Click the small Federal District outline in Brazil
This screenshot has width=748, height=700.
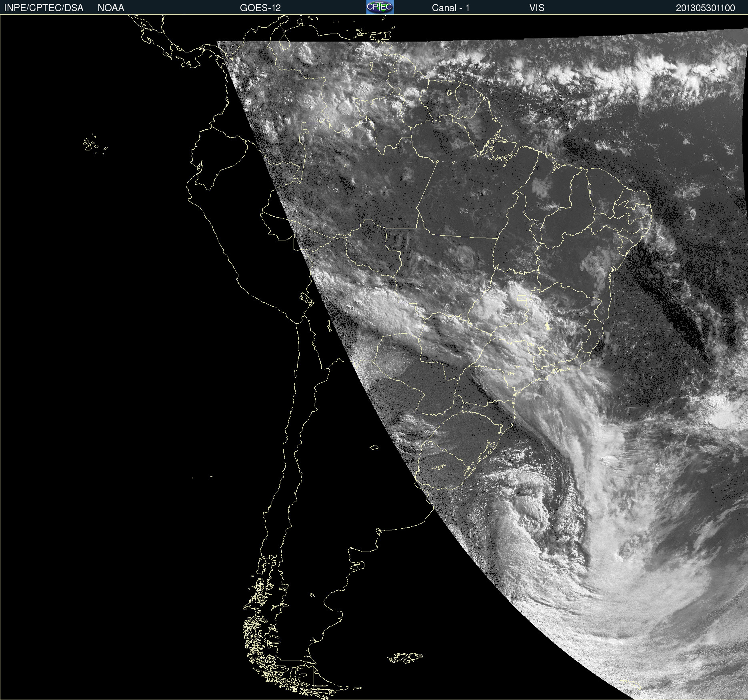click(522, 298)
